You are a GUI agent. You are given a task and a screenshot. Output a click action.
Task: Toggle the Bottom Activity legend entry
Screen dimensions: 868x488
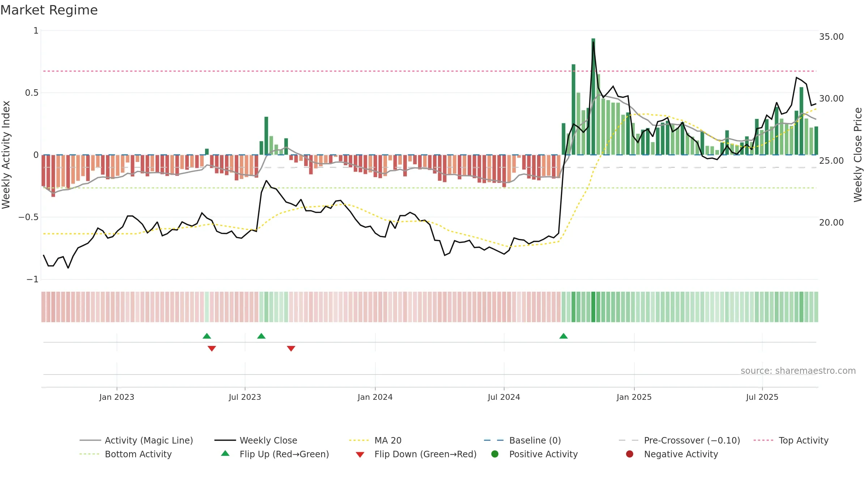click(x=125, y=454)
